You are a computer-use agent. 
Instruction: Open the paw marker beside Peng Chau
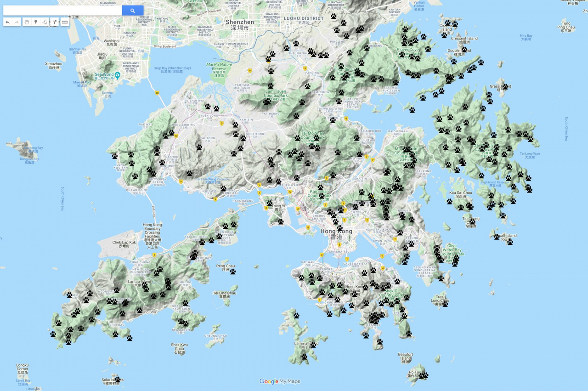pos(233,272)
